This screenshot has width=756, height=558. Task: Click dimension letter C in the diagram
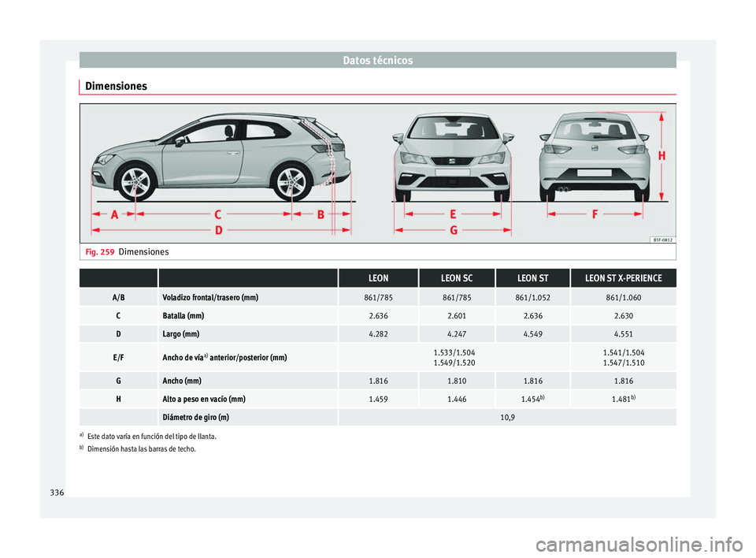(x=218, y=214)
